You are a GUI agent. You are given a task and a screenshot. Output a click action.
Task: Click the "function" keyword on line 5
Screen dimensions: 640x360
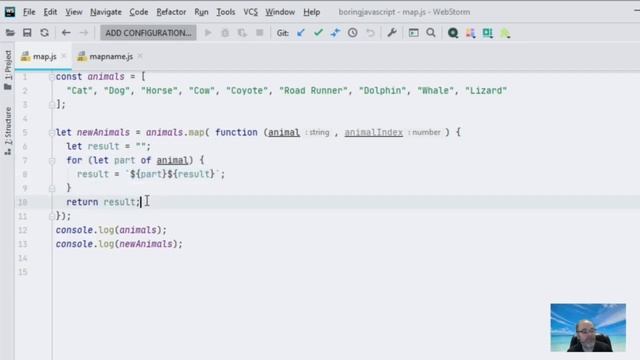click(236, 132)
